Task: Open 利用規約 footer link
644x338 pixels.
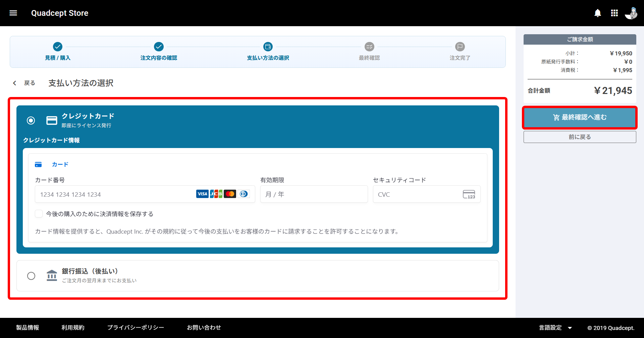Action: (x=73, y=328)
